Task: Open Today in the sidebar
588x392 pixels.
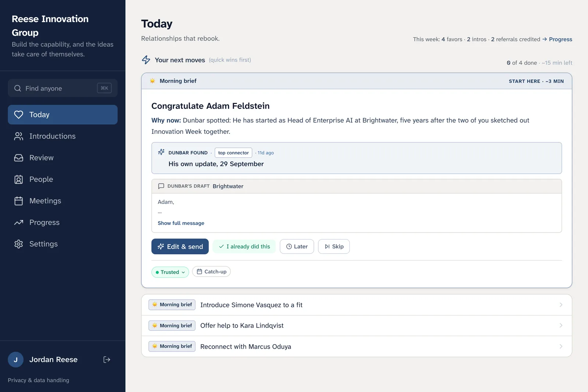Action: click(x=63, y=115)
